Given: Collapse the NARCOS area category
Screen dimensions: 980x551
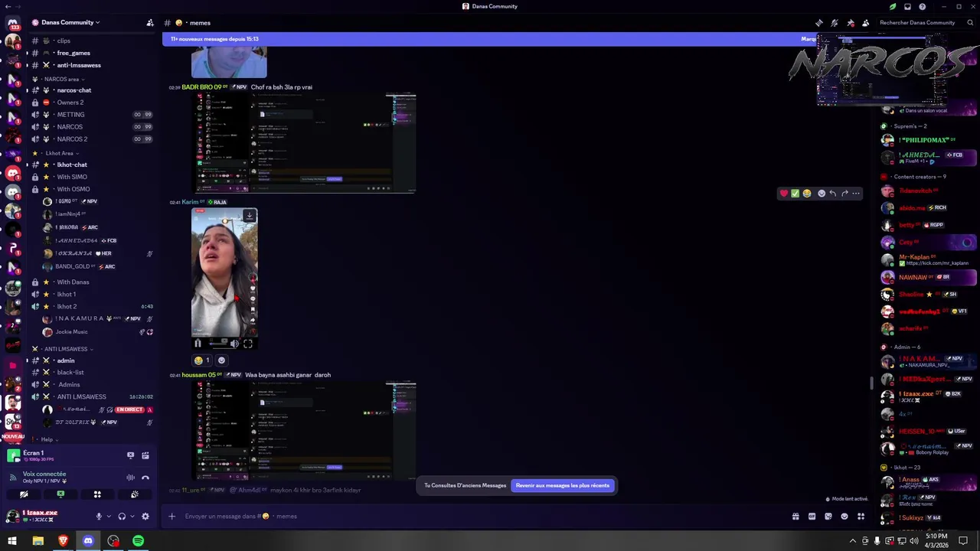Looking at the screenshot, I should click(61, 79).
